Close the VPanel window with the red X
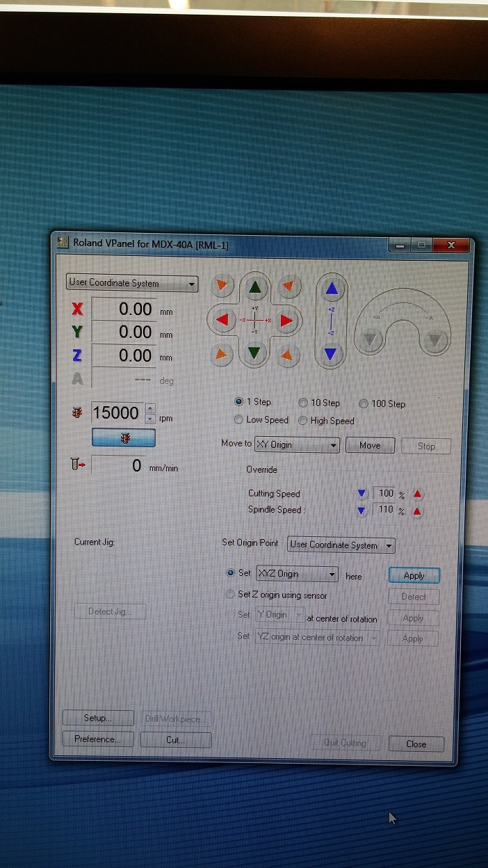Screen dimensions: 488x868 click(450, 245)
